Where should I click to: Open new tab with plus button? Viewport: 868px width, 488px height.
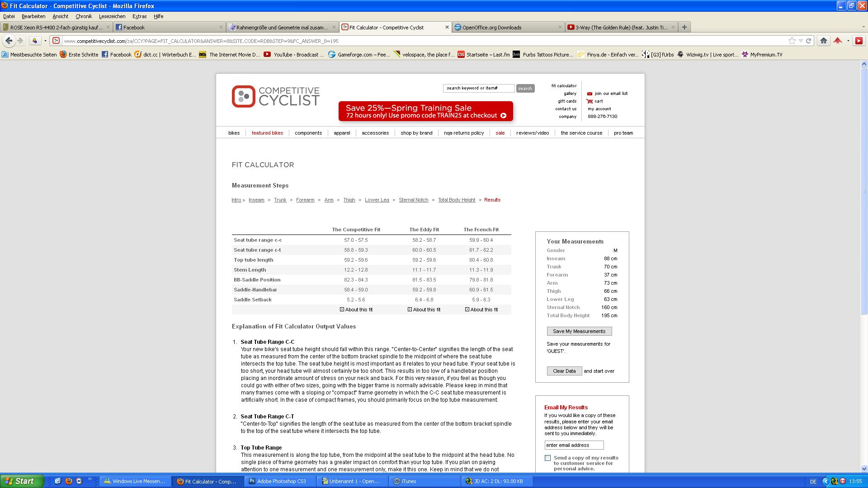tap(684, 27)
